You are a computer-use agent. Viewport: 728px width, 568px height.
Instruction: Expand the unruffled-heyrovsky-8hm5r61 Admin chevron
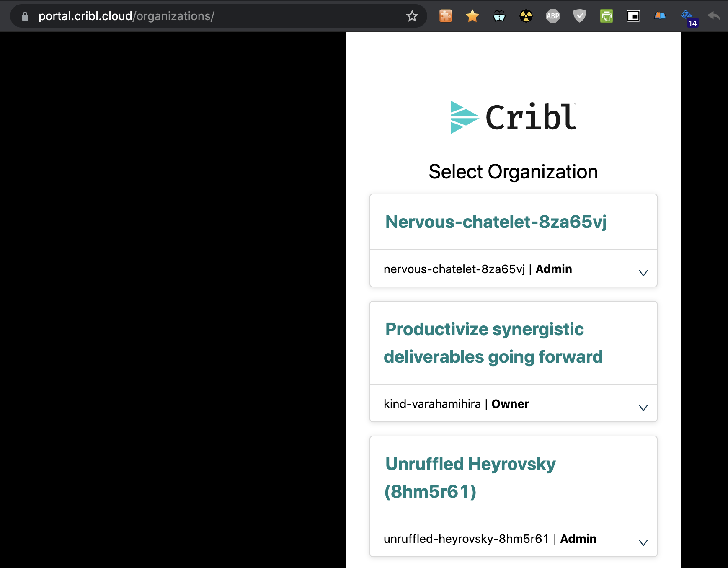point(643,542)
